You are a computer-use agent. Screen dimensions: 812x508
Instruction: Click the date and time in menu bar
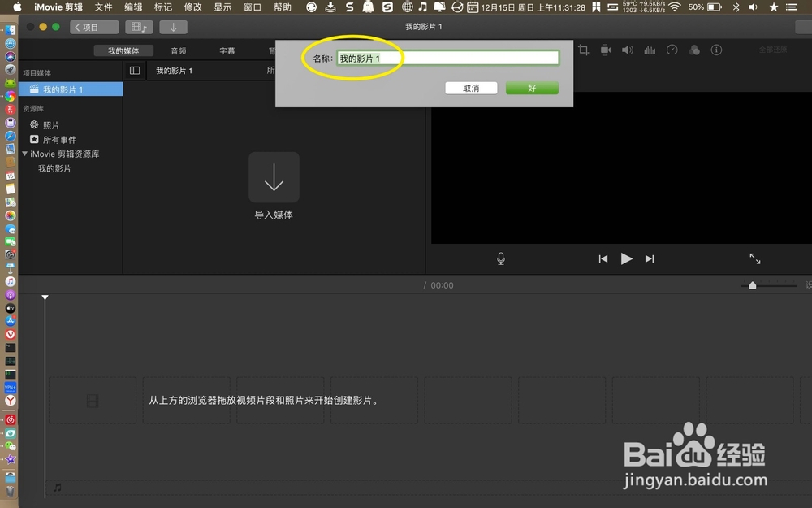tap(533, 7)
